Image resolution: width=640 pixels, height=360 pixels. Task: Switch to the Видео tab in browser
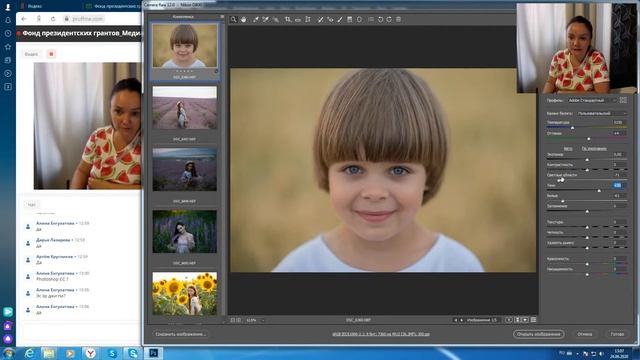click(31, 54)
